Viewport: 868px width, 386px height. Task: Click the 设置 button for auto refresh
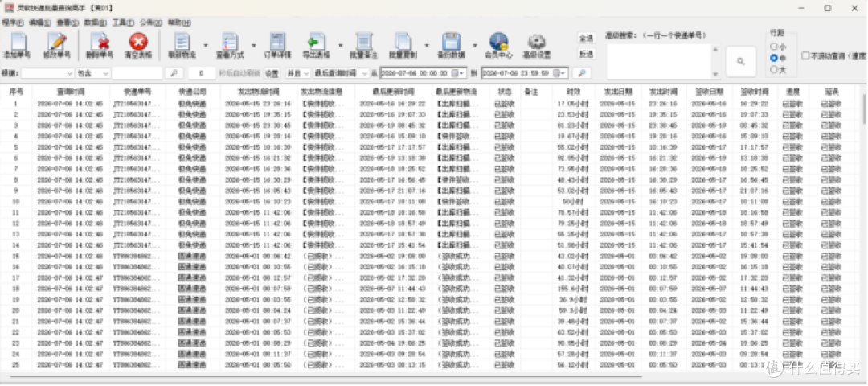272,73
